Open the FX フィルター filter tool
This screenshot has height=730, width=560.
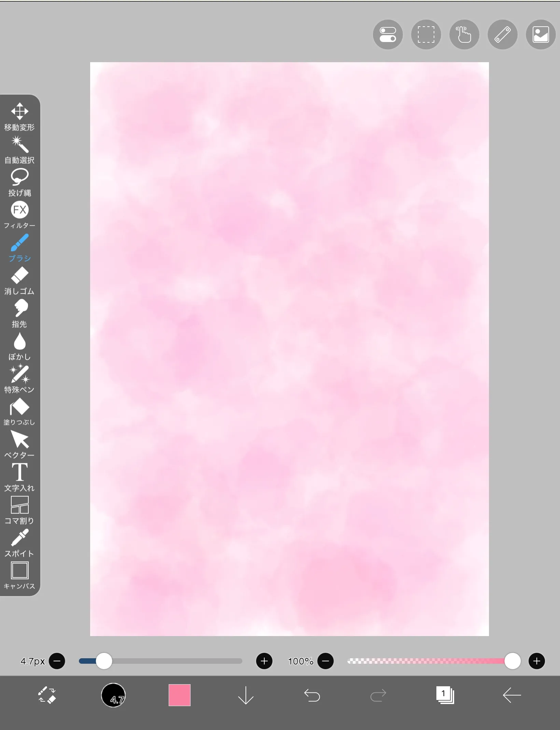click(19, 215)
